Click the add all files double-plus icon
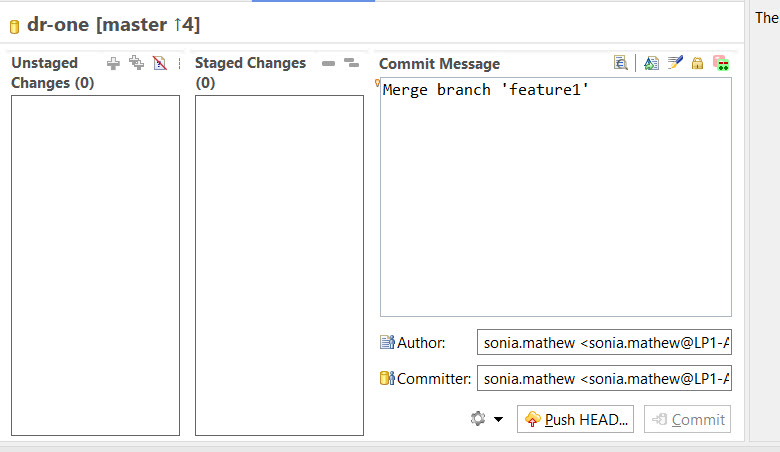 pyautogui.click(x=136, y=63)
